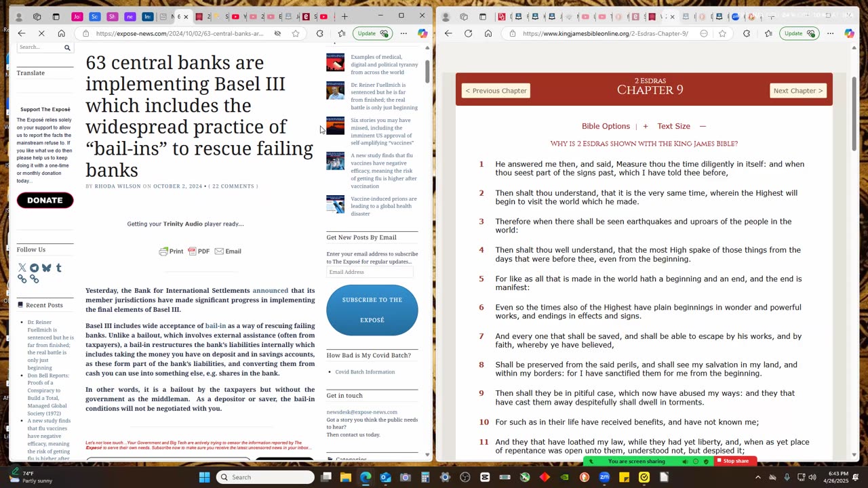The width and height of the screenshot is (868, 488).
Task: Open the '22 Comments' link
Action: [x=233, y=186]
